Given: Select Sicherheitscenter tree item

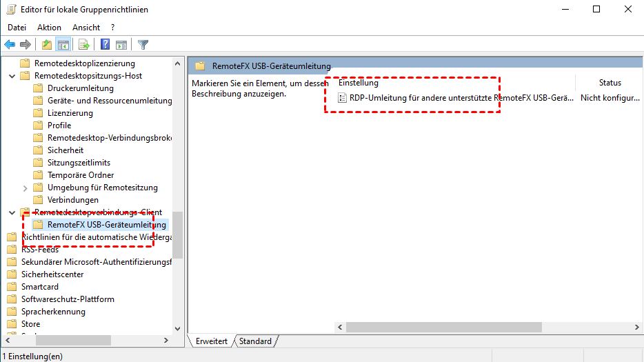Looking at the screenshot, I should tap(52, 274).
